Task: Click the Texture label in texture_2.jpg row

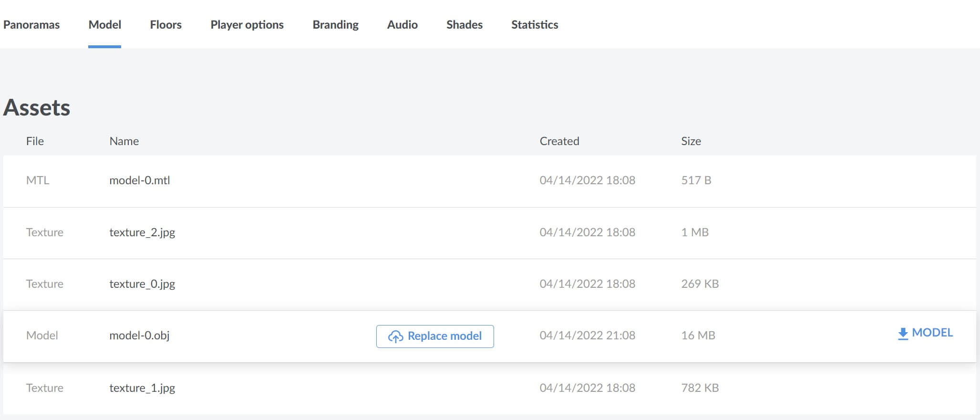Action: click(44, 232)
